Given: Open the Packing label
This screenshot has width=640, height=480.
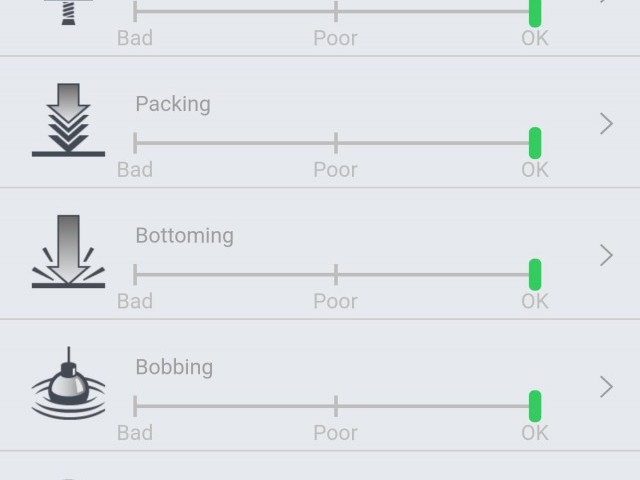Looking at the screenshot, I should coord(173,104).
